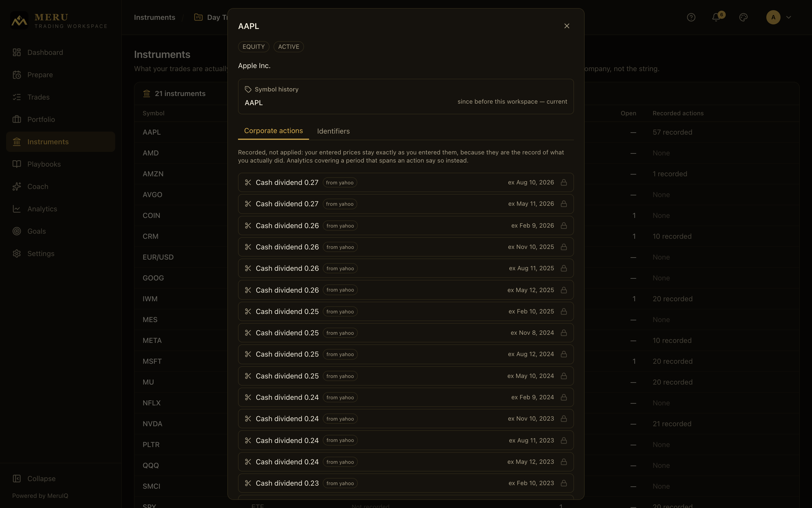Click scissors icon on ex Nov 10, 2023 dividend

pyautogui.click(x=248, y=419)
